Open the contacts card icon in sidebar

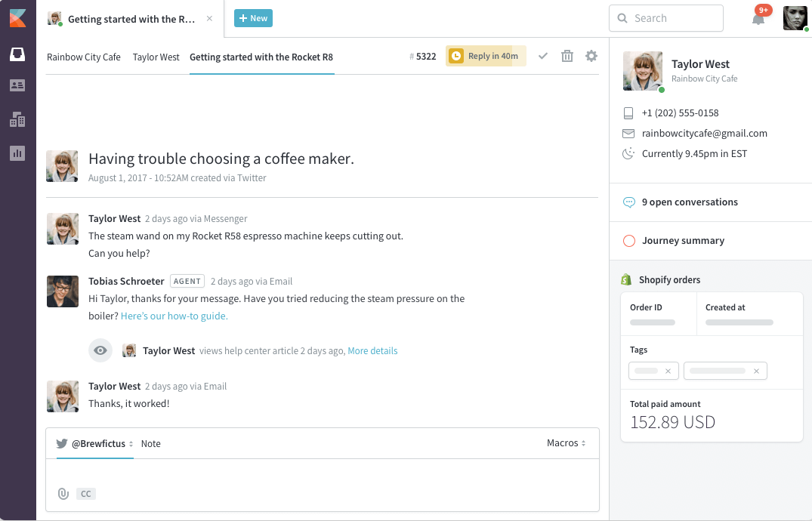coord(17,85)
